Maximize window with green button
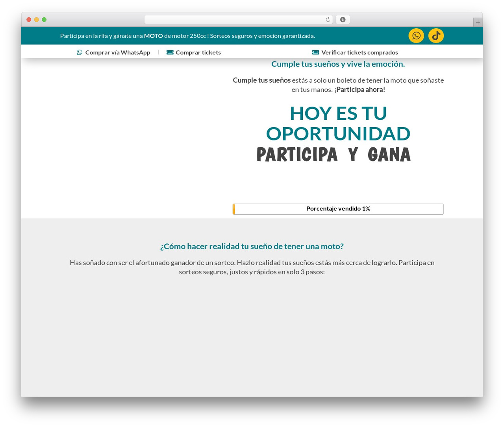Image resolution: width=504 pixels, height=427 pixels. 44,20
